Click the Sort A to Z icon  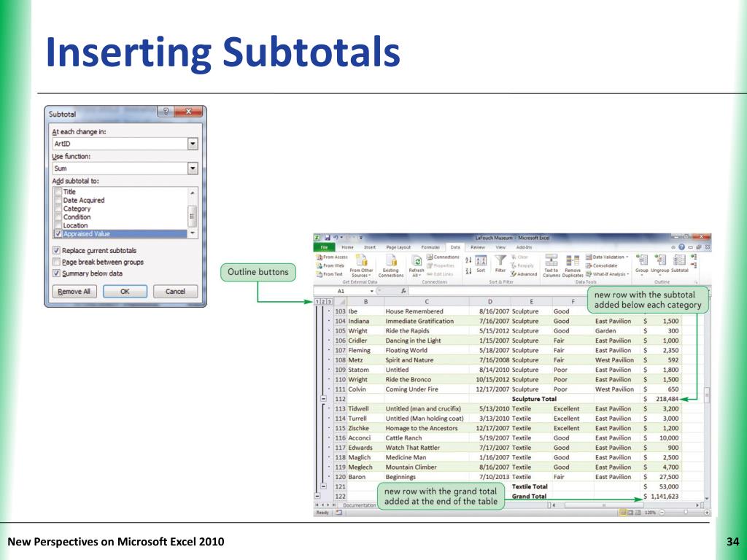[x=468, y=260]
